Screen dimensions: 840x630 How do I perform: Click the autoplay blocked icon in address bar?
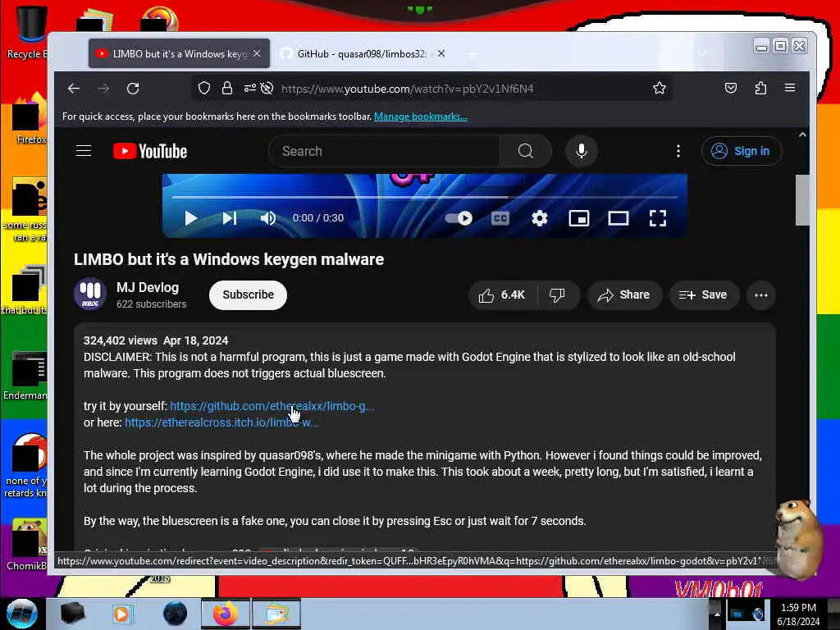tap(267, 89)
